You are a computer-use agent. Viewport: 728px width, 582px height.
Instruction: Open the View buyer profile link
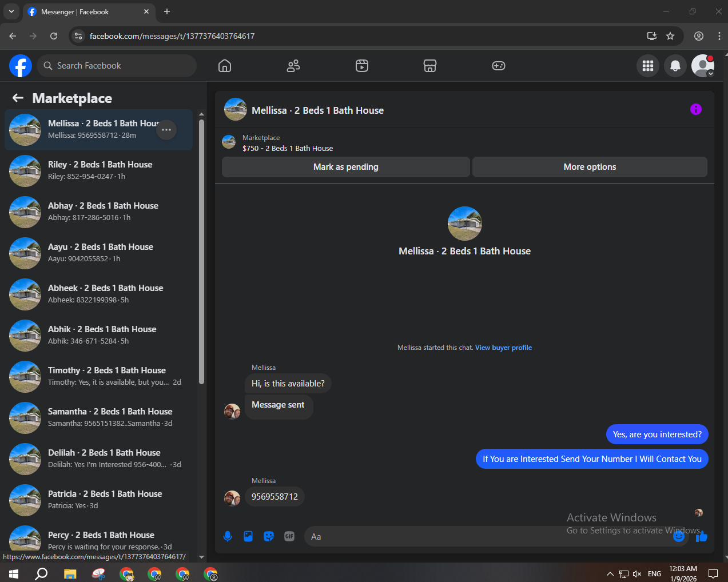pyautogui.click(x=503, y=348)
